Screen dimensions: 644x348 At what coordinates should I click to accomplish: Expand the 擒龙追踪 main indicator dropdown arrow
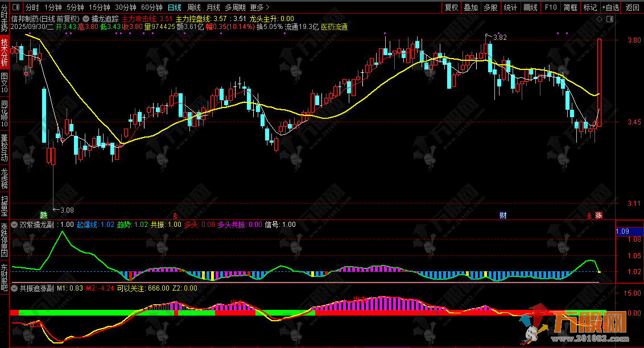(86, 19)
